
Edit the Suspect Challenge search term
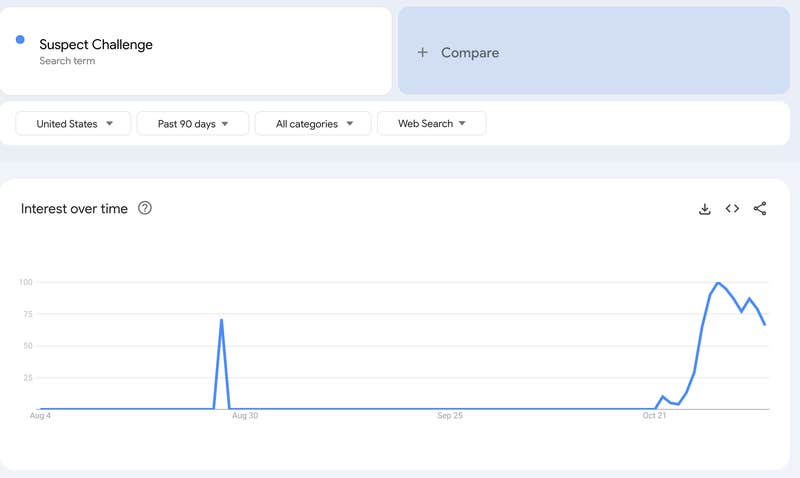click(96, 44)
